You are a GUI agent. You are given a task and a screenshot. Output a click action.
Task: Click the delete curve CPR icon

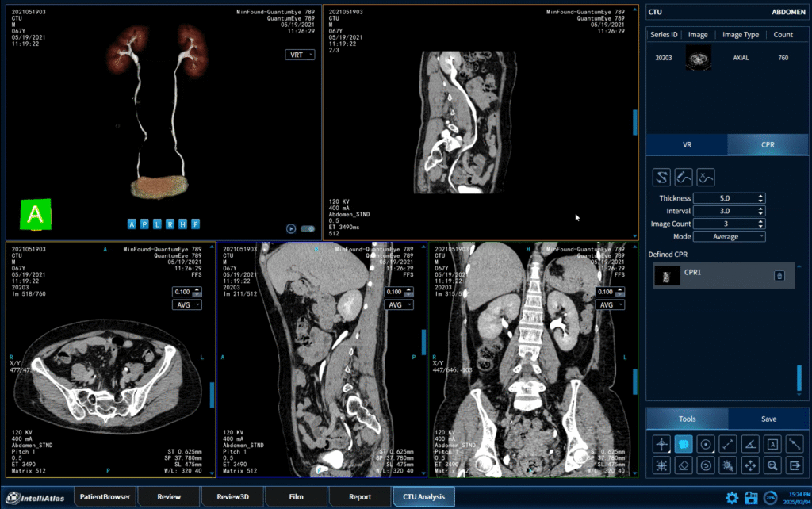click(x=706, y=177)
